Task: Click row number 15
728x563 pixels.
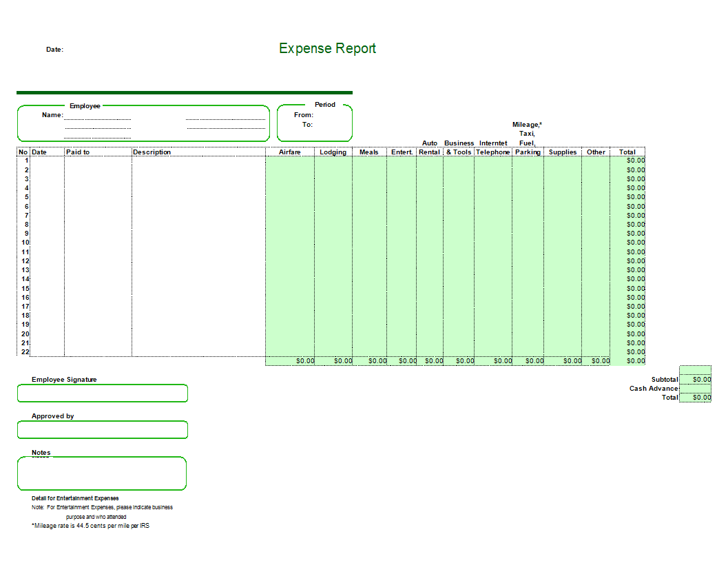Action: [x=25, y=289]
